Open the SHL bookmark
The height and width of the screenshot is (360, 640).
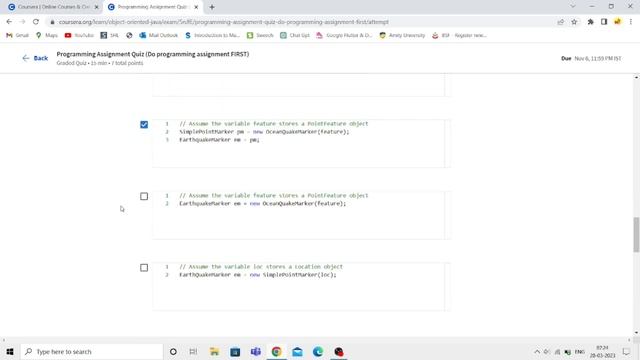pos(109,36)
